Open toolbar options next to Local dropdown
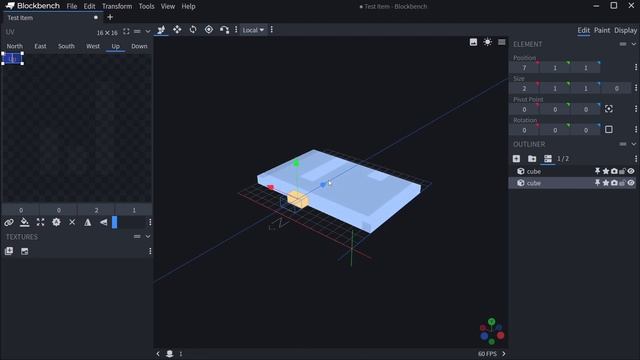This screenshot has width=640, height=360. coord(272,30)
